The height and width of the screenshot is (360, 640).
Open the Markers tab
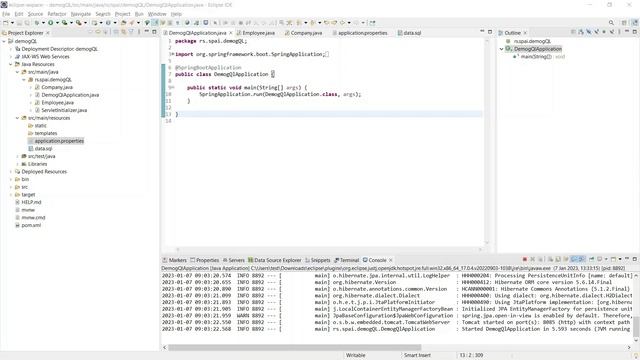(x=174, y=260)
